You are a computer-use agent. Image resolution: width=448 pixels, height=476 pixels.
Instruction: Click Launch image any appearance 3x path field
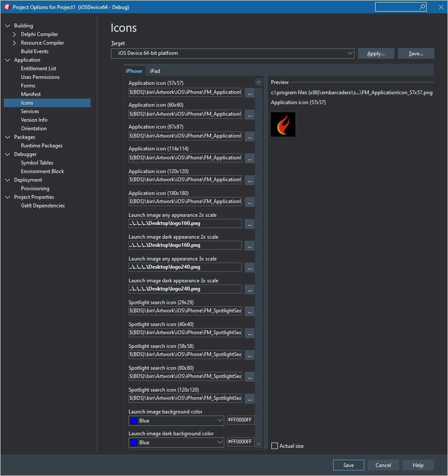[185, 267]
